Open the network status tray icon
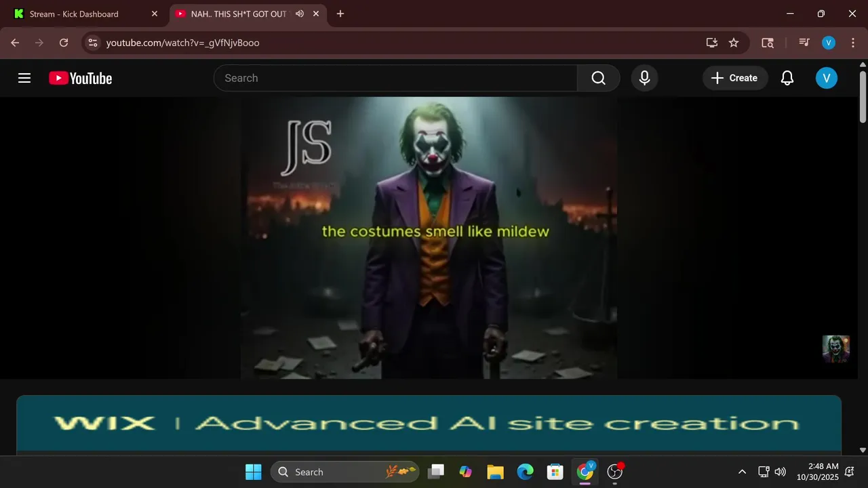This screenshot has width=868, height=488. click(x=764, y=472)
